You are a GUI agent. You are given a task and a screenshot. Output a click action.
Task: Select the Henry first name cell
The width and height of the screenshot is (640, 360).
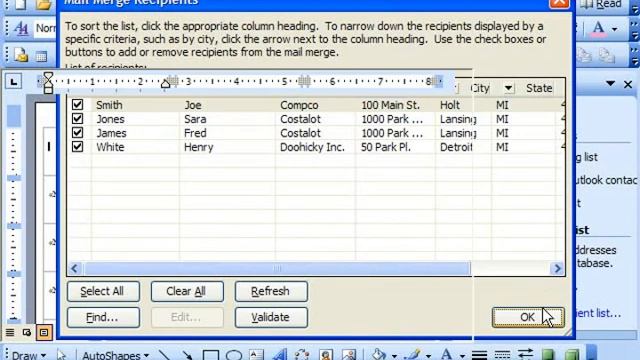(x=199, y=147)
